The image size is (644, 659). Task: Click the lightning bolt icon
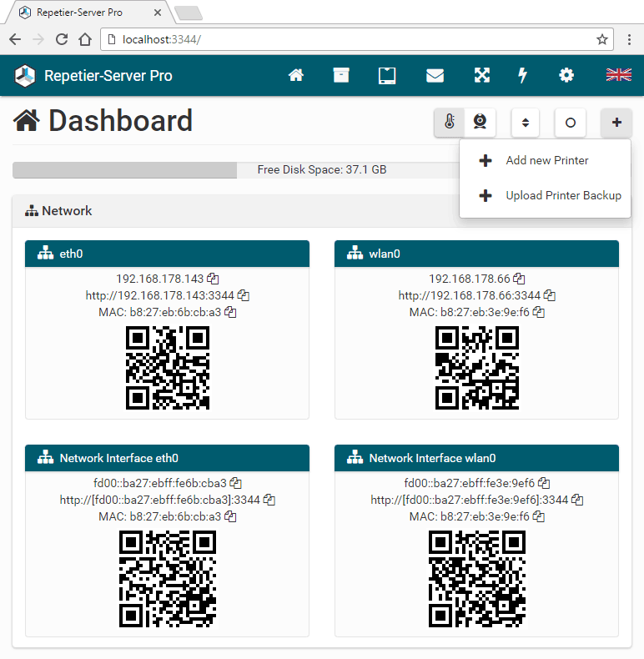[x=523, y=76]
